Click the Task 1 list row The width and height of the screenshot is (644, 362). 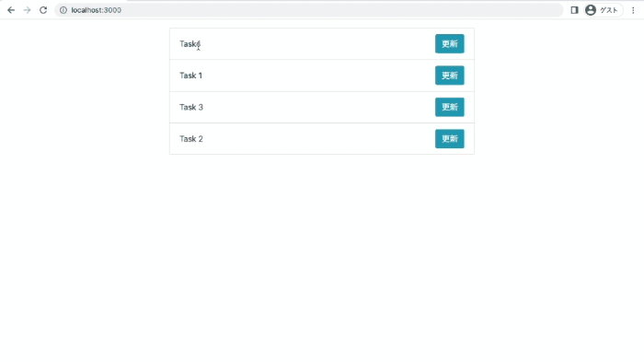tap(322, 76)
